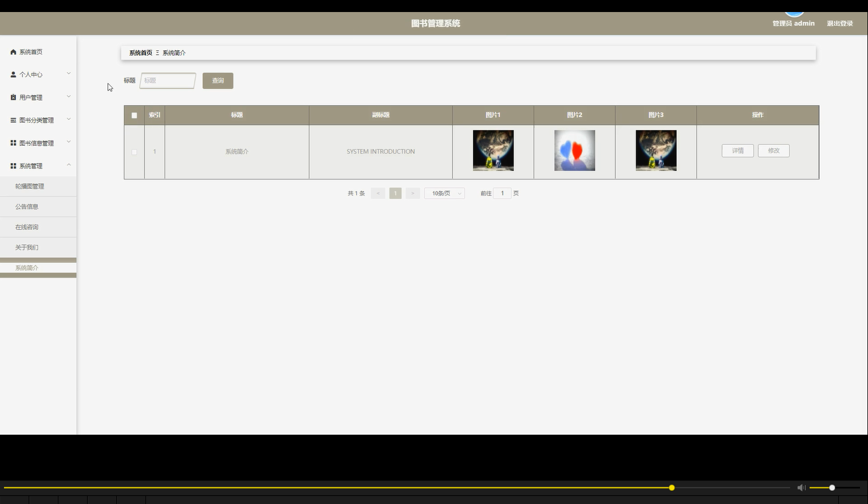Open the 图片1 earth thumbnail
Image resolution: width=868 pixels, height=504 pixels.
493,151
